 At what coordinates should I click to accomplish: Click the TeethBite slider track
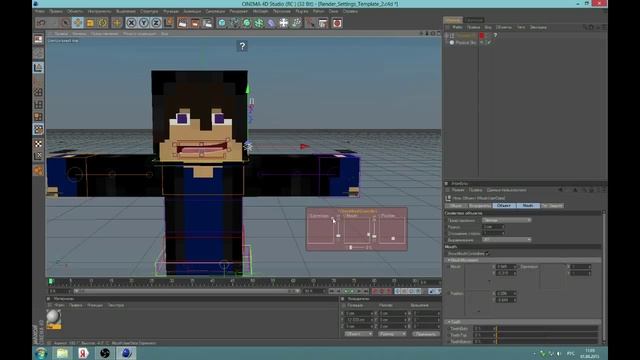click(x=547, y=329)
